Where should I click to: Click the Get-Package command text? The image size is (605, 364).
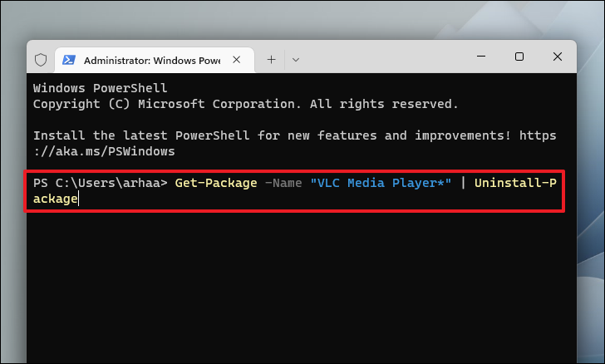(216, 183)
